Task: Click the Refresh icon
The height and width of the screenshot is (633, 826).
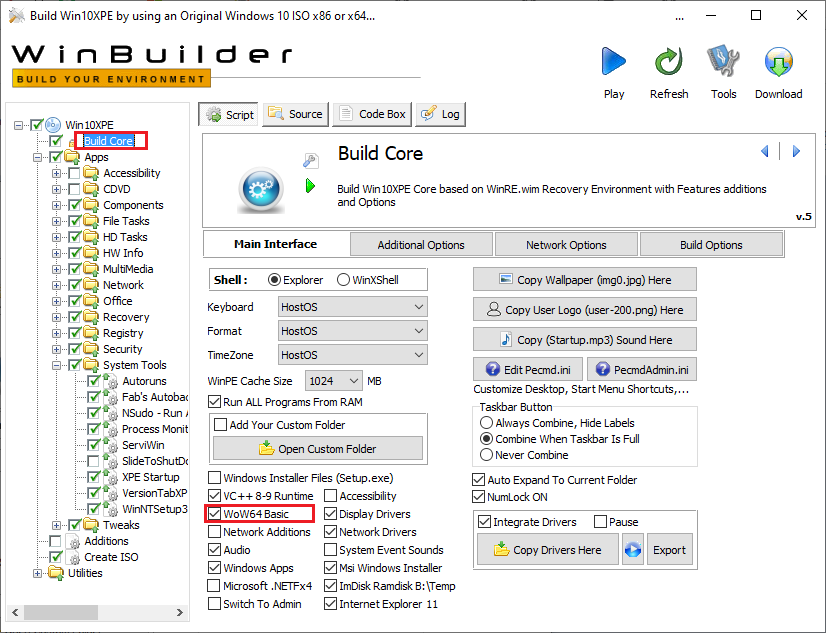Action: (x=668, y=62)
